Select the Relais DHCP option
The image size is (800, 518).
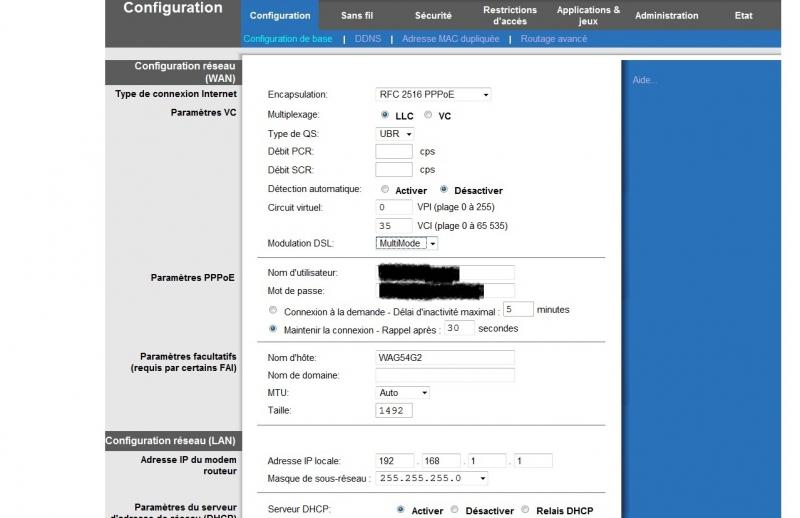[x=526, y=509]
